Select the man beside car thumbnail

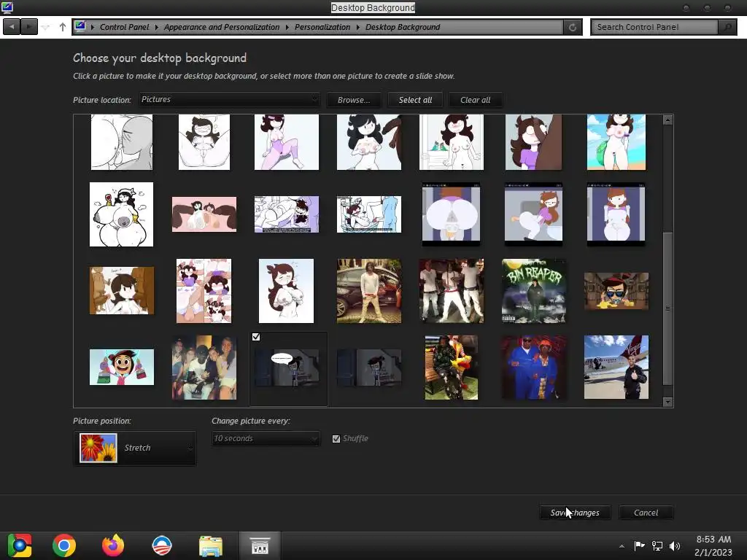tap(368, 291)
